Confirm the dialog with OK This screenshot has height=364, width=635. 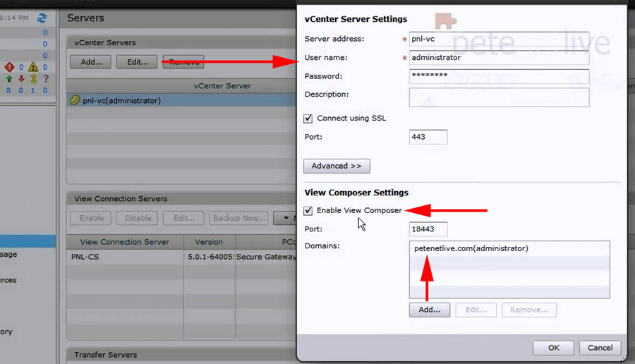coord(553,348)
